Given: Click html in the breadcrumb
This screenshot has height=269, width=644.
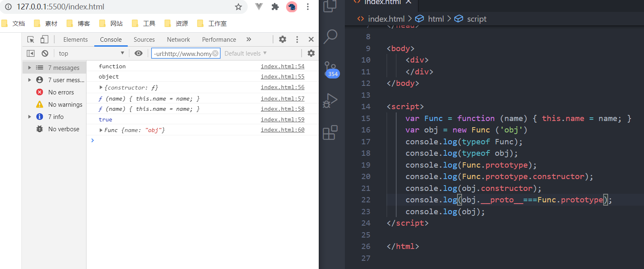Looking at the screenshot, I should coord(436,19).
